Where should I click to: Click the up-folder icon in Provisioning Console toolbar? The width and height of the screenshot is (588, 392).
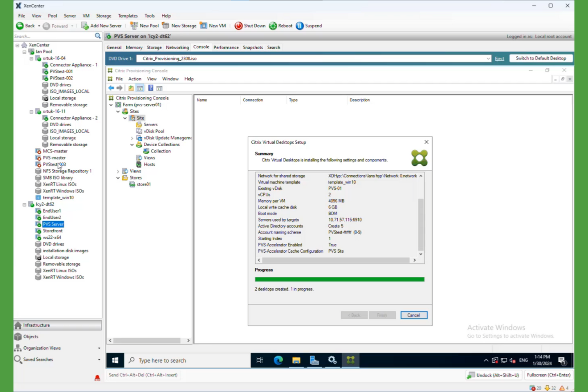point(131,88)
